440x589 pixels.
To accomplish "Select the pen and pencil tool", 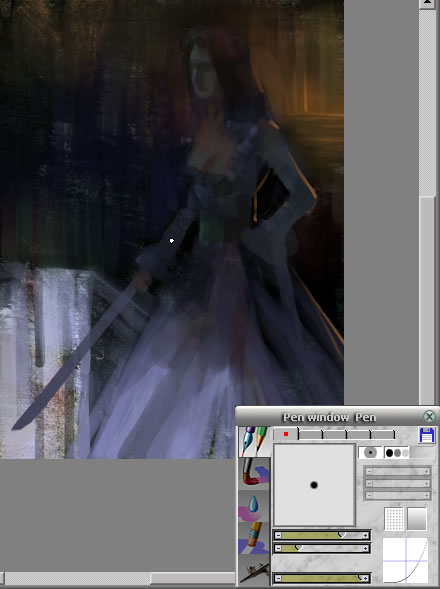I will [254, 441].
